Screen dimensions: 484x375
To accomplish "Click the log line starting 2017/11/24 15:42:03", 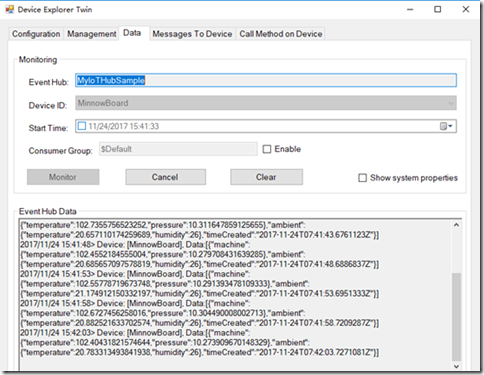I will coord(135,333).
